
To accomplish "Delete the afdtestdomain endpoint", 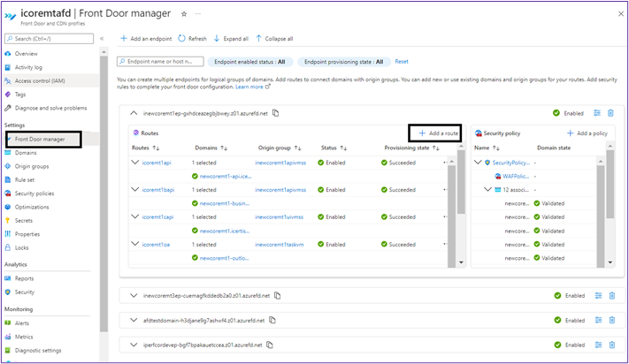I will 610,320.
